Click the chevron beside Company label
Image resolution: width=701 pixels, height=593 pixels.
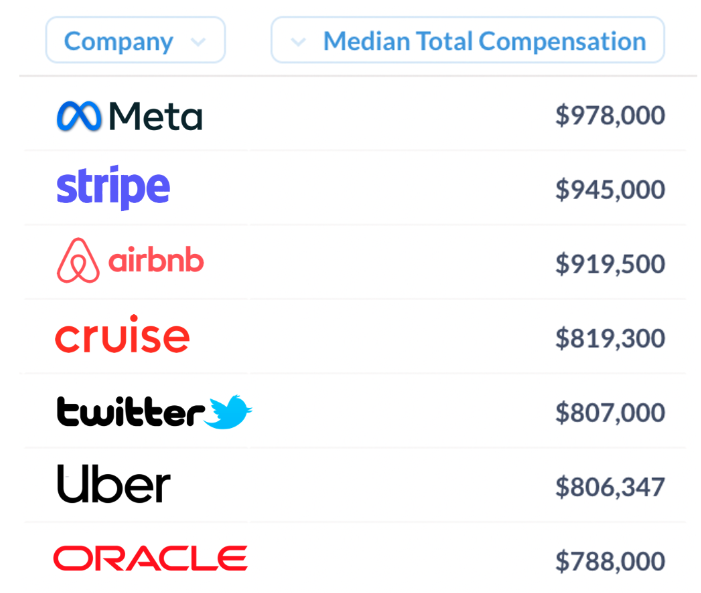[x=198, y=42]
